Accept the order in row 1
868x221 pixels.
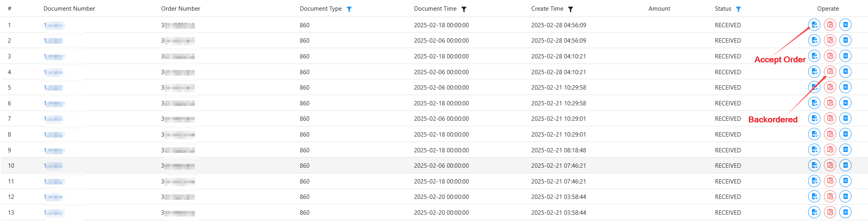814,25
